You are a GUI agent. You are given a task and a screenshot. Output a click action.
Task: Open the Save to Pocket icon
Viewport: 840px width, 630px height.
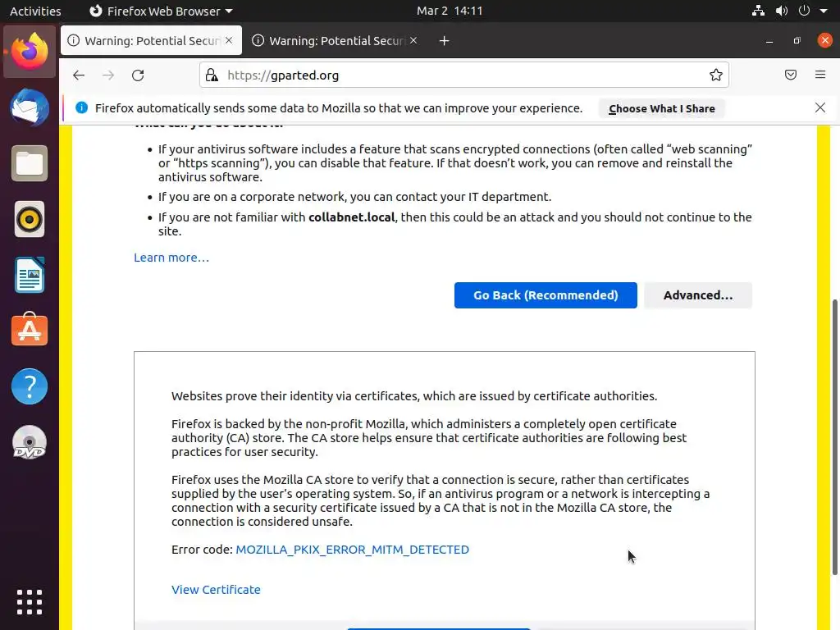[x=791, y=75]
